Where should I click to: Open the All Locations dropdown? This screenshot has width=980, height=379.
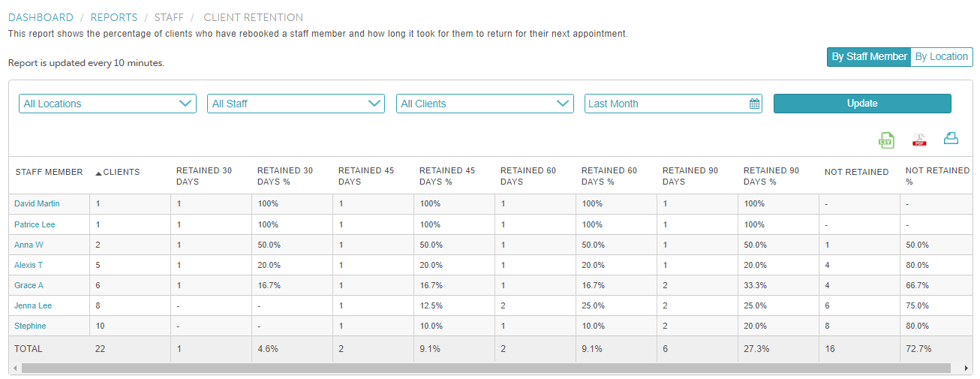[107, 104]
